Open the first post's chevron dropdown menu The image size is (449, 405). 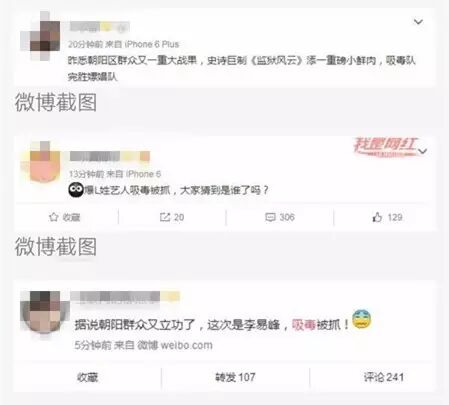point(418,22)
